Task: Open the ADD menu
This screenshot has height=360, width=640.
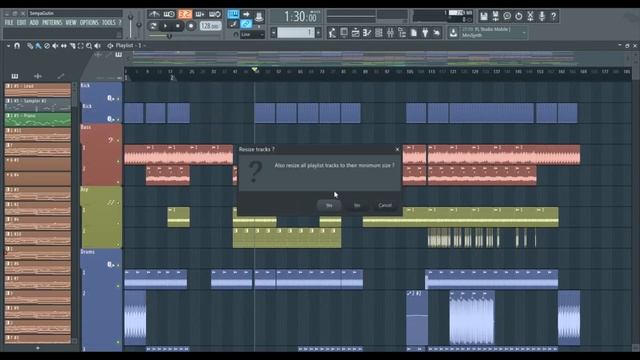Action: pyautogui.click(x=34, y=22)
